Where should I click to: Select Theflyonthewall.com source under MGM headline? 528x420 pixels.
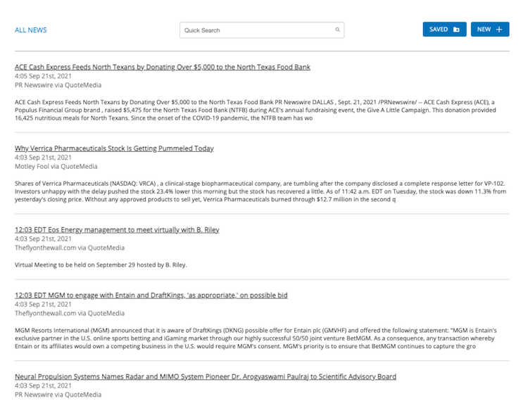(x=70, y=313)
